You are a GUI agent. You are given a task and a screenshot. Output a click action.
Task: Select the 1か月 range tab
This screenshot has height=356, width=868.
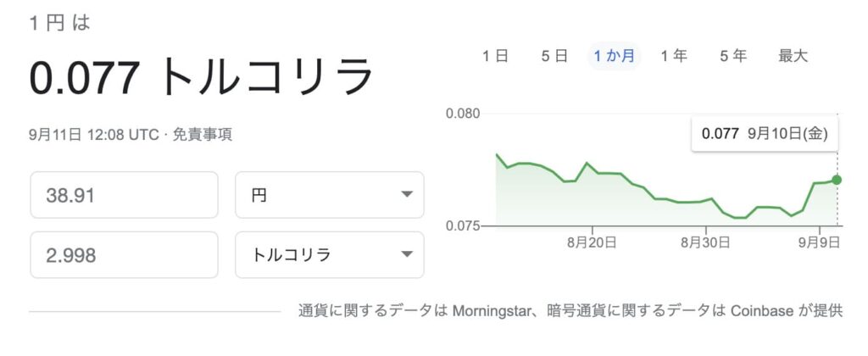(x=614, y=56)
